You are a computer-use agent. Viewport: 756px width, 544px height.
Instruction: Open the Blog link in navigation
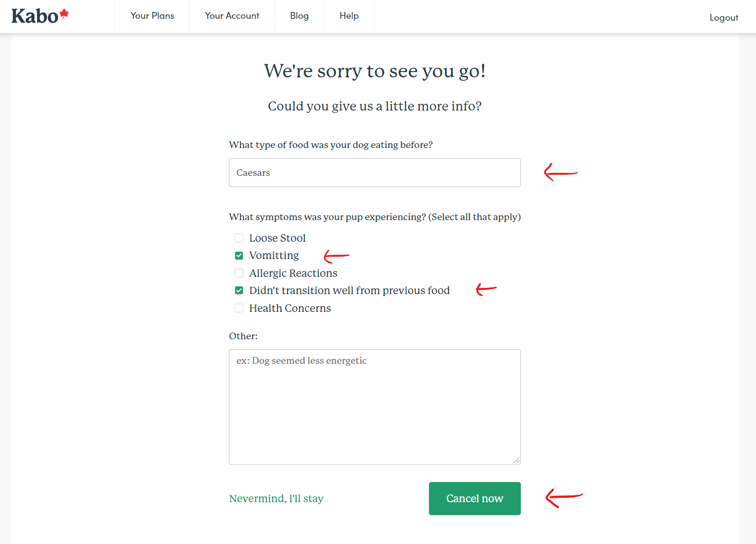pyautogui.click(x=299, y=16)
